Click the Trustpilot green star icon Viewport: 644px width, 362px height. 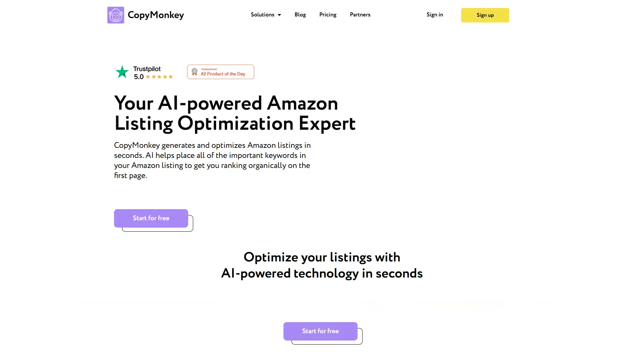coord(122,72)
